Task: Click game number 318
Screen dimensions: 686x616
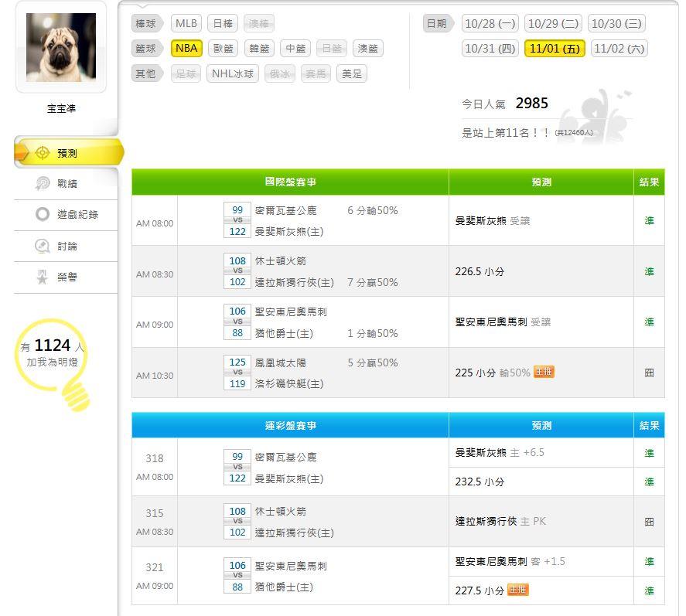Action: [155, 458]
